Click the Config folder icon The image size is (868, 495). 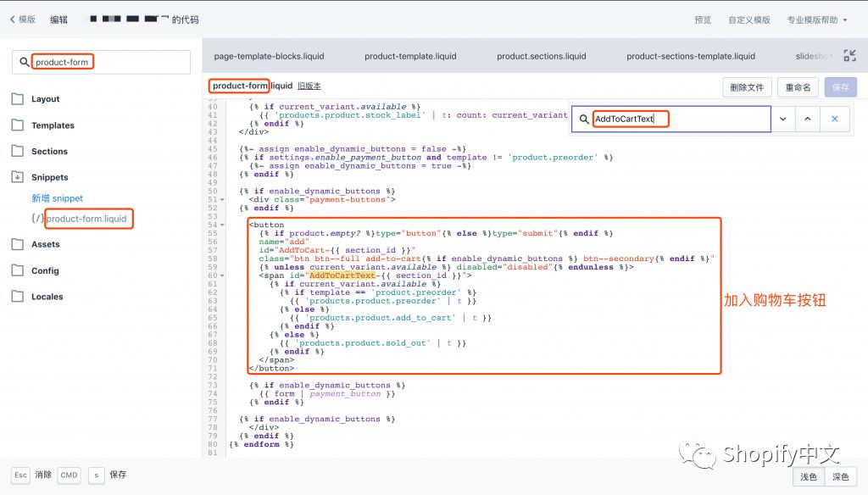click(17, 270)
